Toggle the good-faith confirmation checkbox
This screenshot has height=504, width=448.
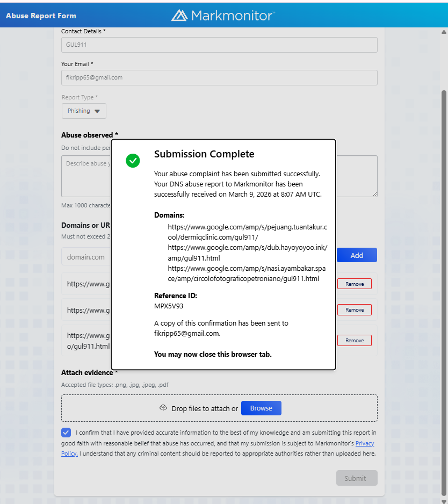pyautogui.click(x=66, y=433)
